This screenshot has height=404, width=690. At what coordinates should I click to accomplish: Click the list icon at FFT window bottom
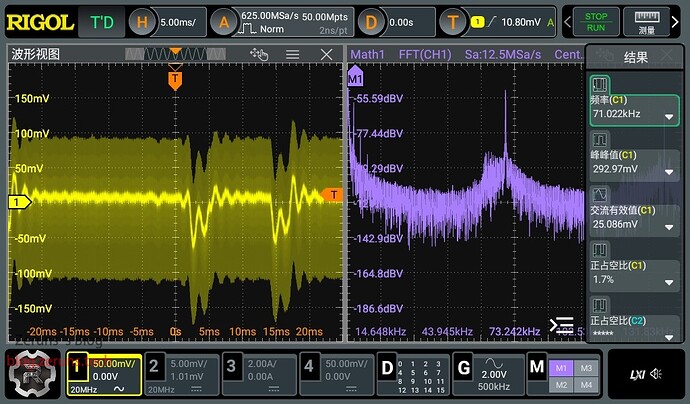point(562,324)
